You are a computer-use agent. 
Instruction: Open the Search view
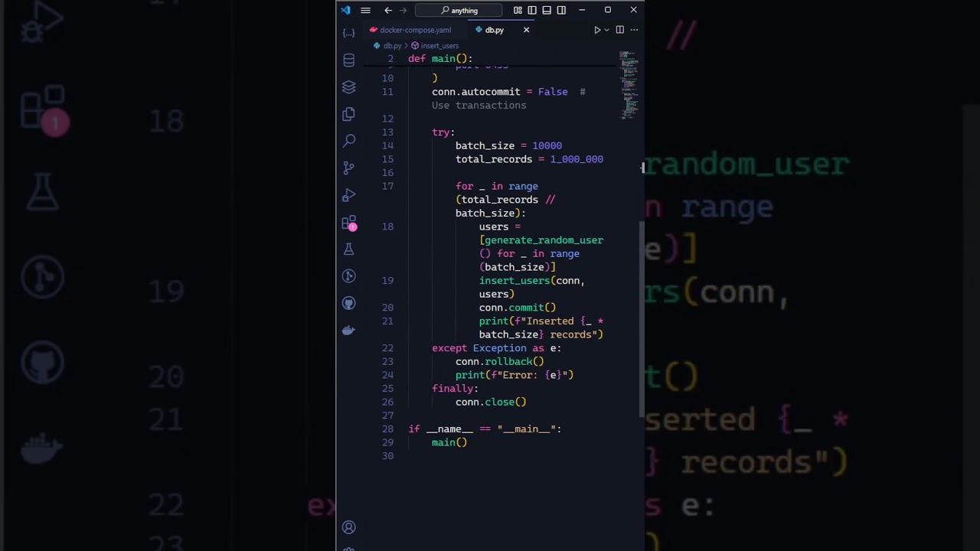pyautogui.click(x=349, y=141)
